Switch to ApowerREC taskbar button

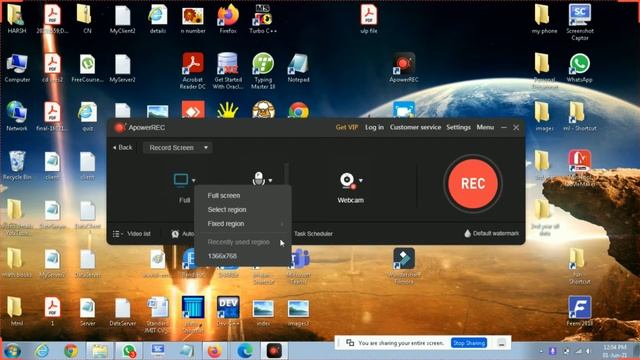[x=274, y=351]
